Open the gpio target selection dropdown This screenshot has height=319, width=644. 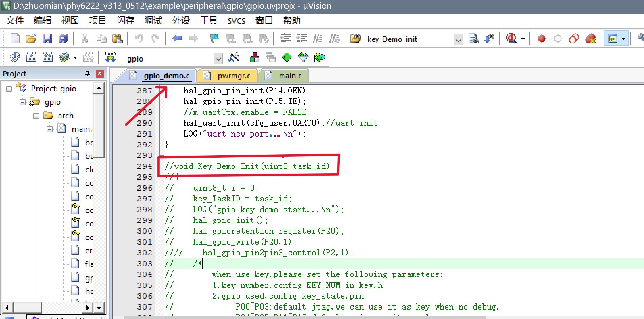218,59
